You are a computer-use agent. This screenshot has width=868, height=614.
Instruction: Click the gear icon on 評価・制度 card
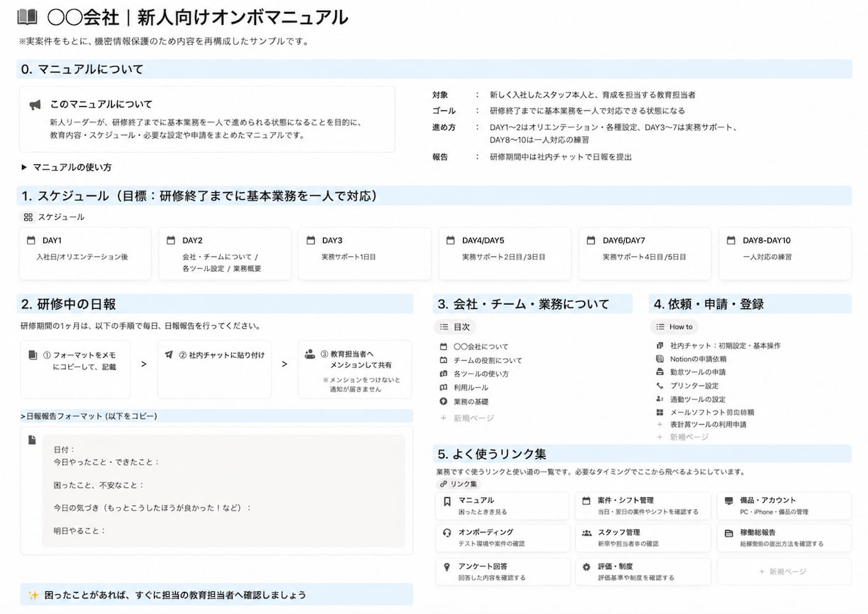tap(586, 567)
